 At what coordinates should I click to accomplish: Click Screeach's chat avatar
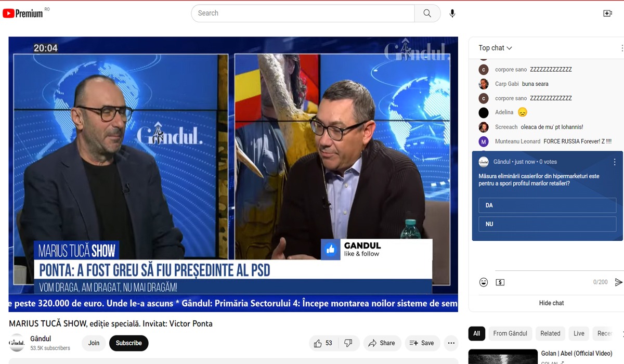[x=484, y=127]
